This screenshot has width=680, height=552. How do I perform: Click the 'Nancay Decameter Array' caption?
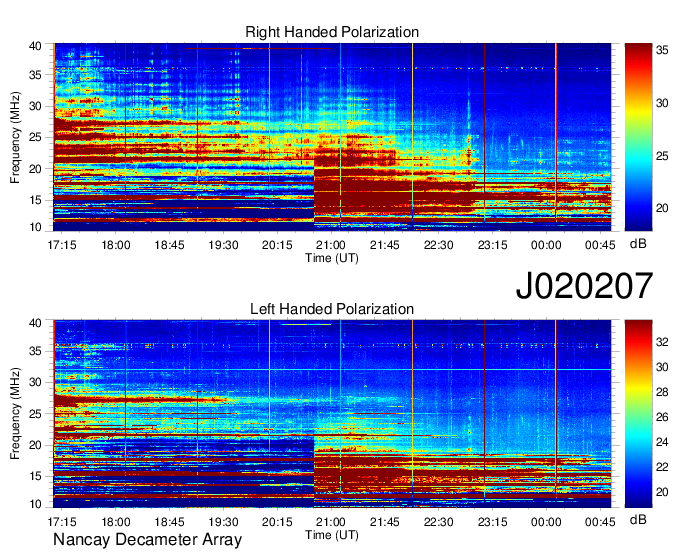(147, 540)
